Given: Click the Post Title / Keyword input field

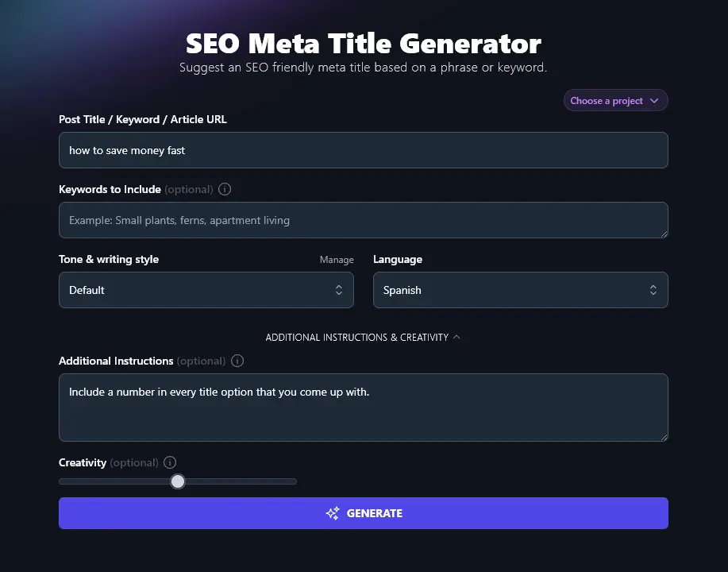Looking at the screenshot, I should point(363,150).
